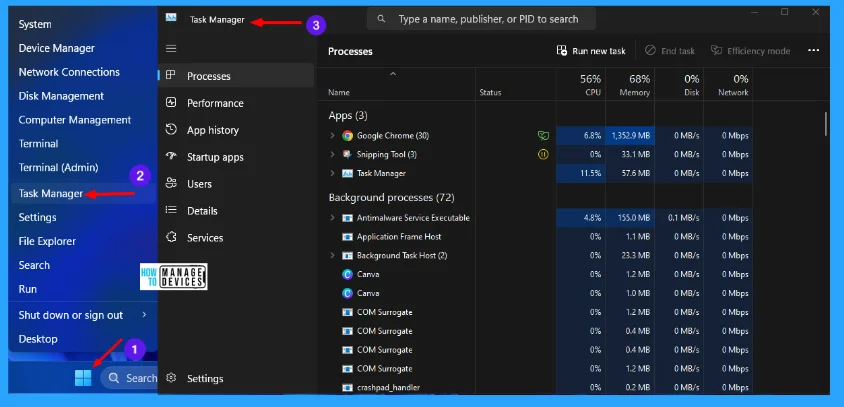Image resolution: width=844 pixels, height=407 pixels.
Task: Select the Details page
Action: pos(236,210)
